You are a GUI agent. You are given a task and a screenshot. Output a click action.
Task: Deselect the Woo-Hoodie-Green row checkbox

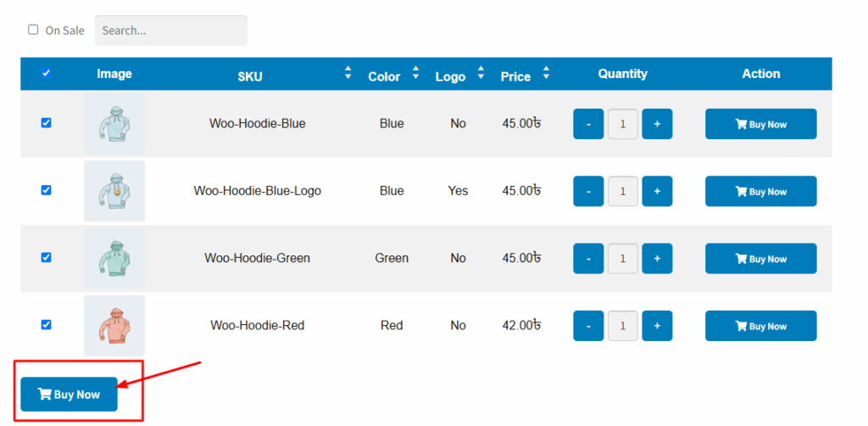[46, 258]
